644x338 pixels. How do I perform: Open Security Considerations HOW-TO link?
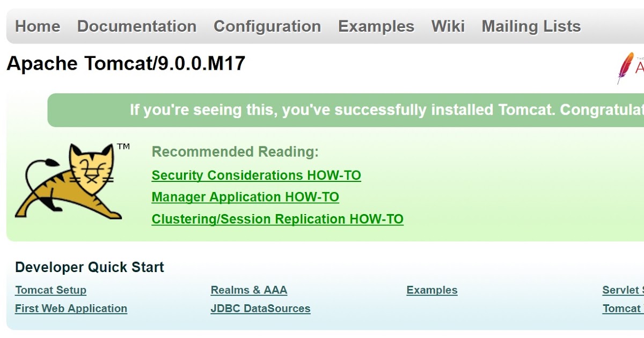pos(257,175)
